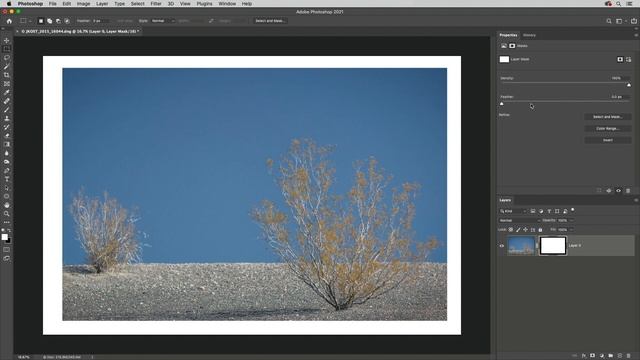Toggle Subtract from selection mode

(x=58, y=21)
